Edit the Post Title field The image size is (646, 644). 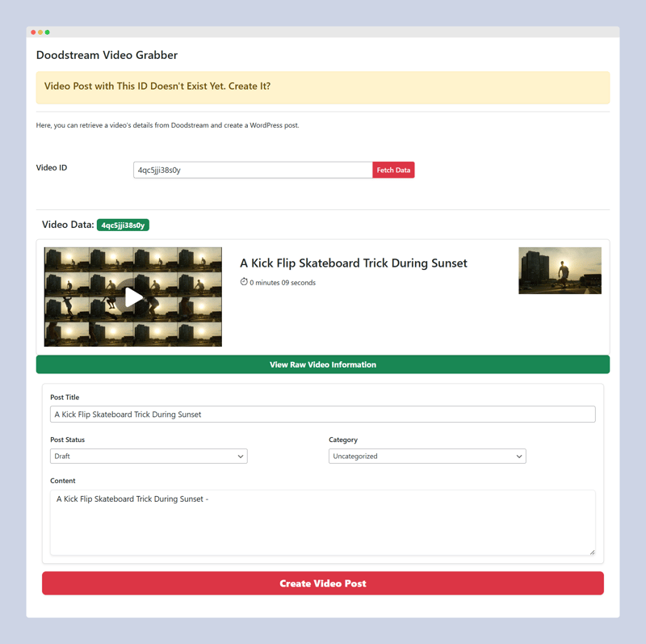tap(322, 414)
